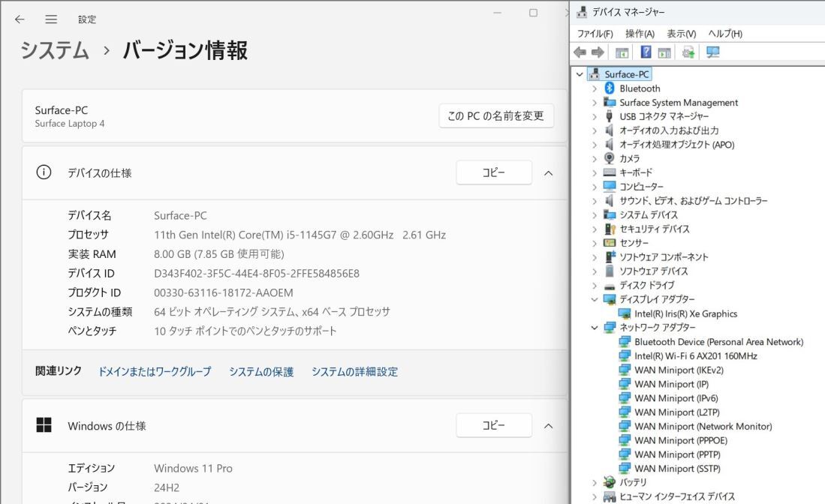
Task: Click the Device Manager back arrow toolbar icon
Action: tap(580, 52)
